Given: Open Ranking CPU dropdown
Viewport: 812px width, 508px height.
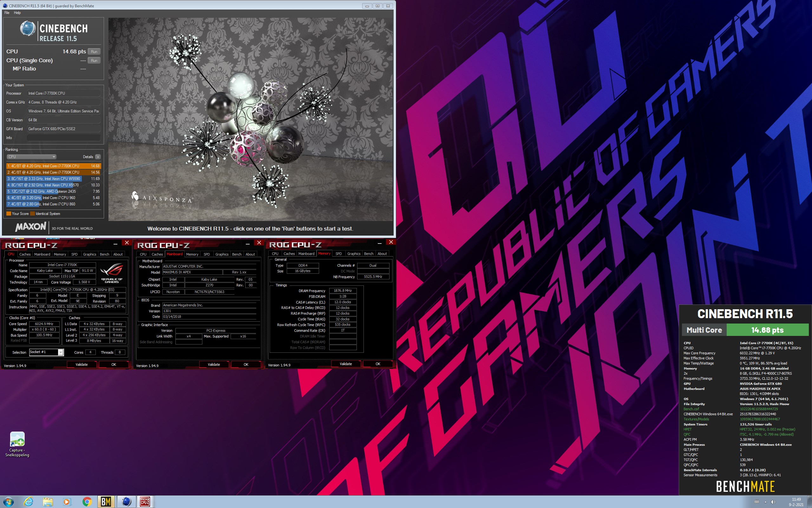Looking at the screenshot, I should click(x=31, y=157).
